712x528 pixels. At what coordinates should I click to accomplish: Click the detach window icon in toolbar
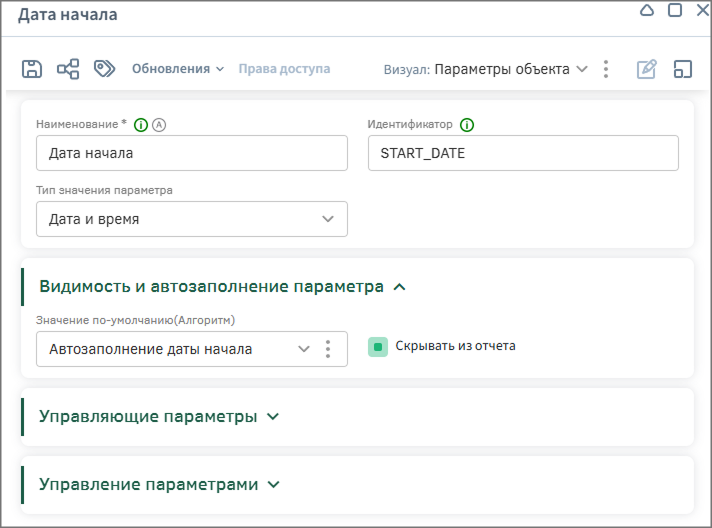point(683,69)
